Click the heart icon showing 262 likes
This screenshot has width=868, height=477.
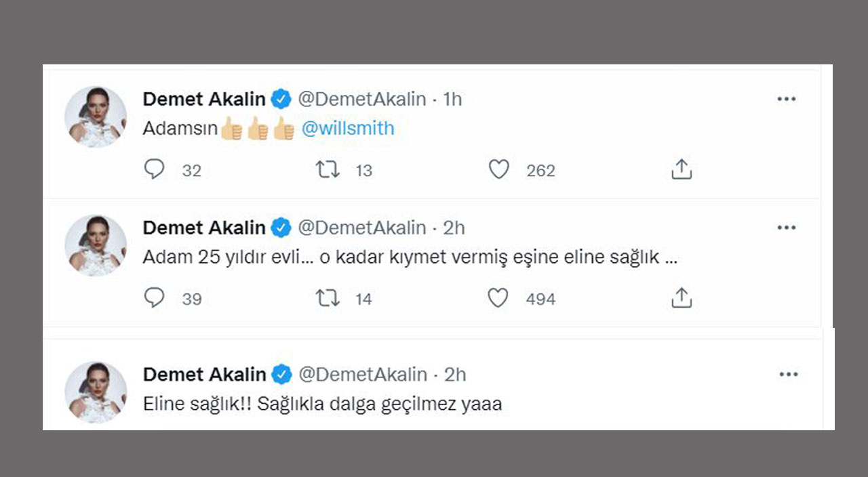click(x=499, y=170)
